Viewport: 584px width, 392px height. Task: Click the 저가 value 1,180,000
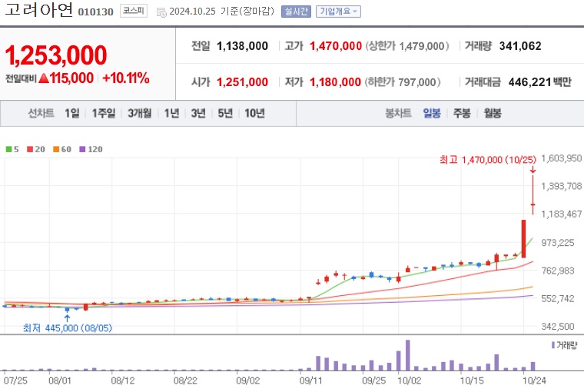(335, 81)
